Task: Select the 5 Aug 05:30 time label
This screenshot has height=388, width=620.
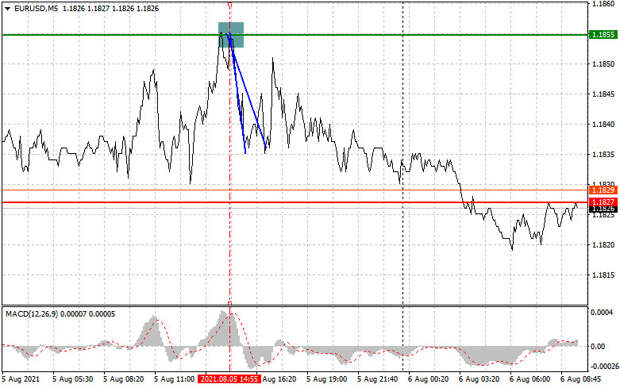Action: coord(72,379)
